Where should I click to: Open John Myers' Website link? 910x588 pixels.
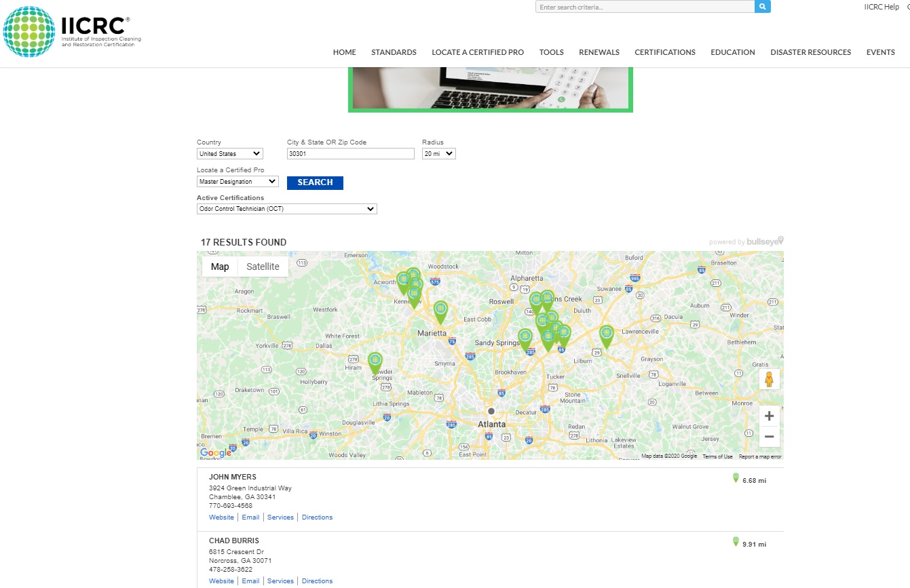pyautogui.click(x=221, y=517)
